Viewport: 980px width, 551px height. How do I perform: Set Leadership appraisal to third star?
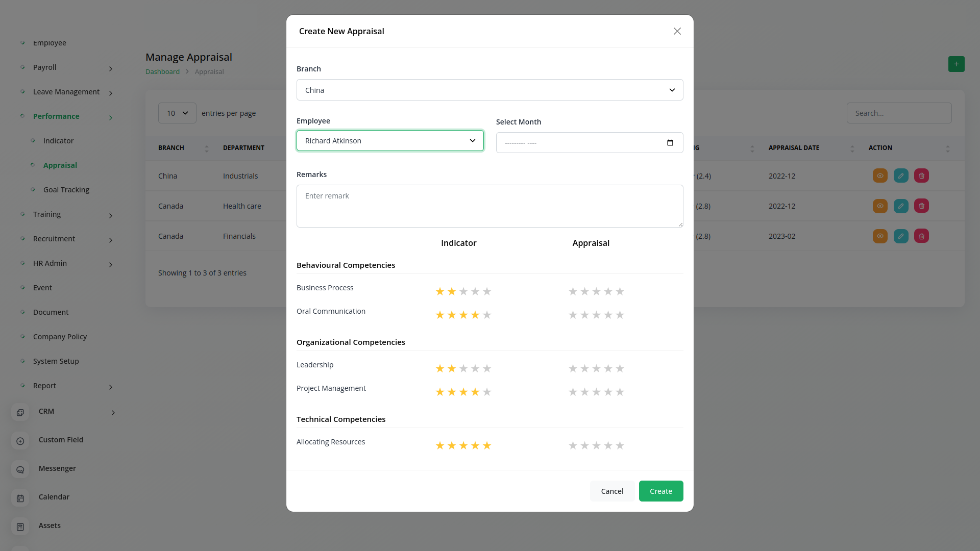[596, 369]
